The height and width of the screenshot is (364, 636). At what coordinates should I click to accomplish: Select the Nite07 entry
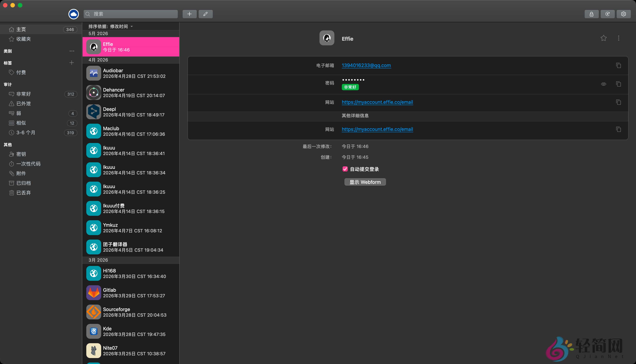[x=131, y=351]
